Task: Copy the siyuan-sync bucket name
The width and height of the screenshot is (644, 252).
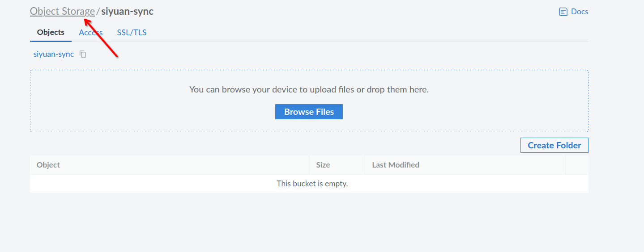Action: click(x=83, y=54)
